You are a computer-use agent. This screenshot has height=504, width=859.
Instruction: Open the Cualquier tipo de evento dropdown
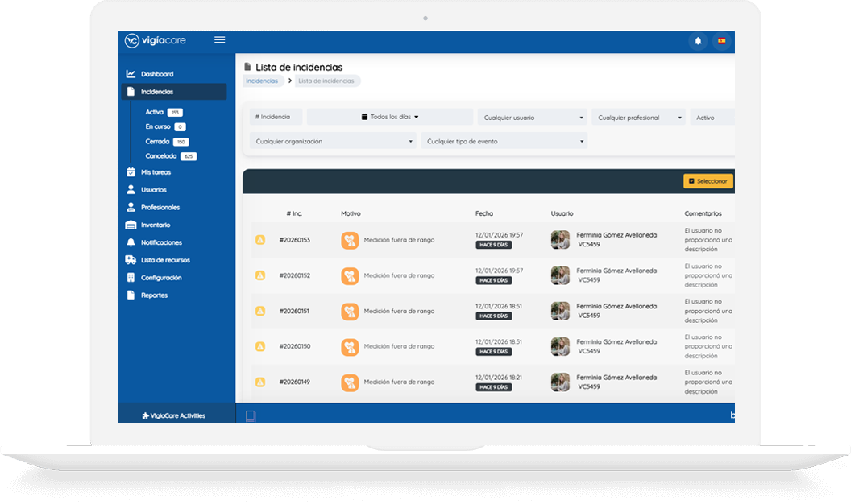coord(504,141)
